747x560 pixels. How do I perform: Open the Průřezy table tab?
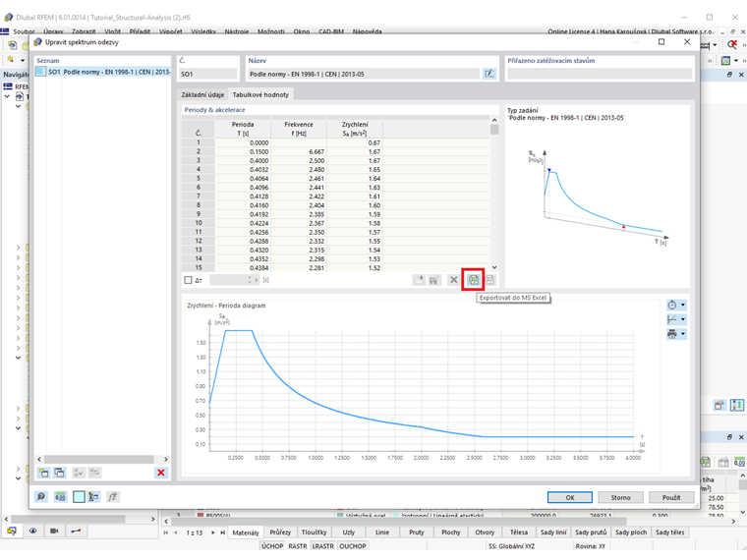tap(280, 532)
